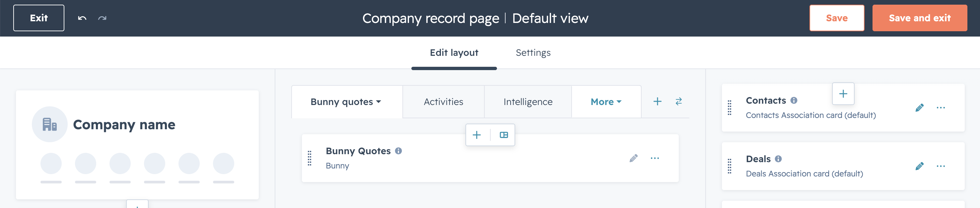
Task: Click the Company name heading
Action: (124, 125)
